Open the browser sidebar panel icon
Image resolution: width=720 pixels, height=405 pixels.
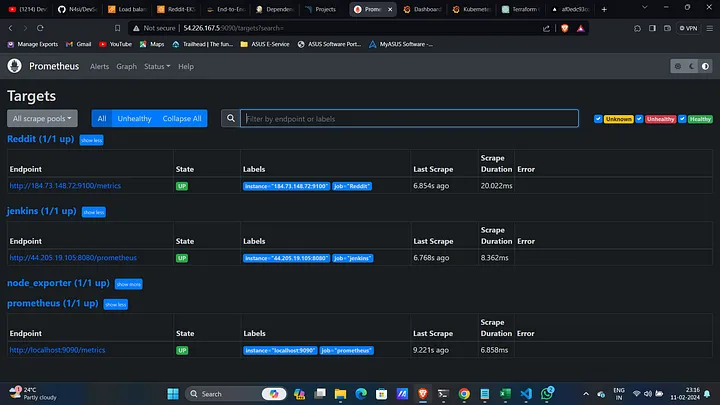(x=652, y=28)
